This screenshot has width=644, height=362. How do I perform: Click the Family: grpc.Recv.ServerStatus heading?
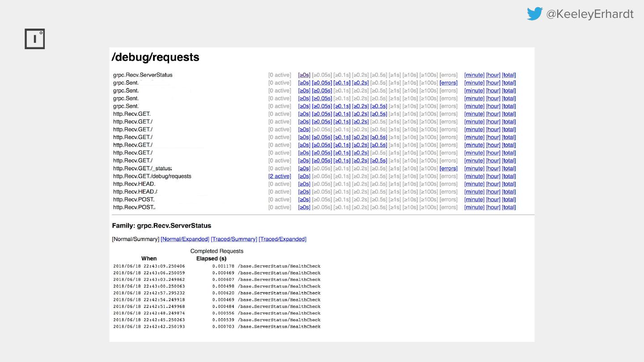coord(161,226)
